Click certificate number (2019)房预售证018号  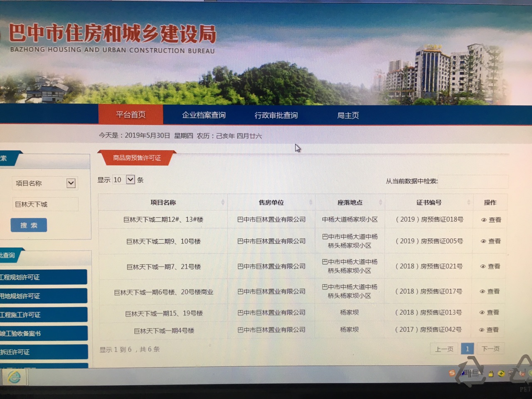tap(429, 219)
